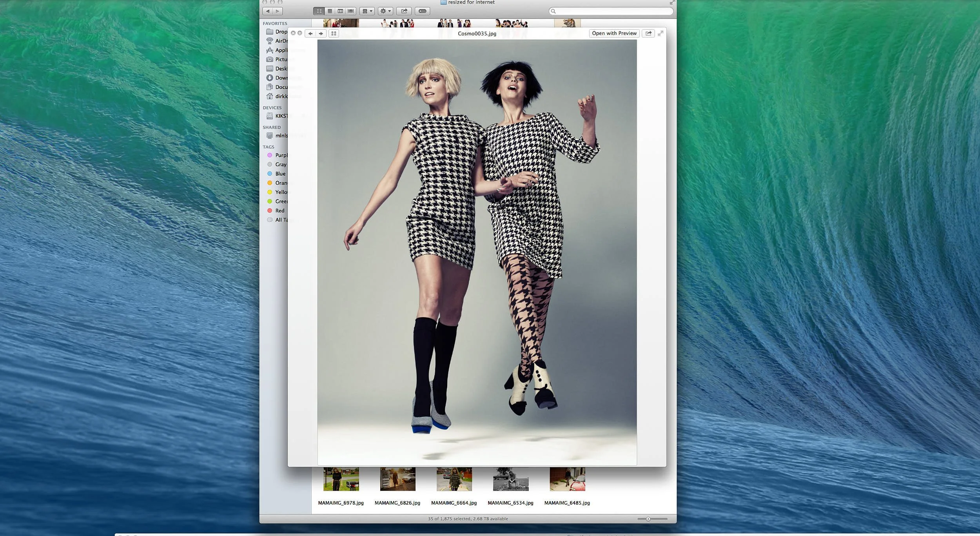Open Quick Look index sheet grid

click(x=334, y=34)
